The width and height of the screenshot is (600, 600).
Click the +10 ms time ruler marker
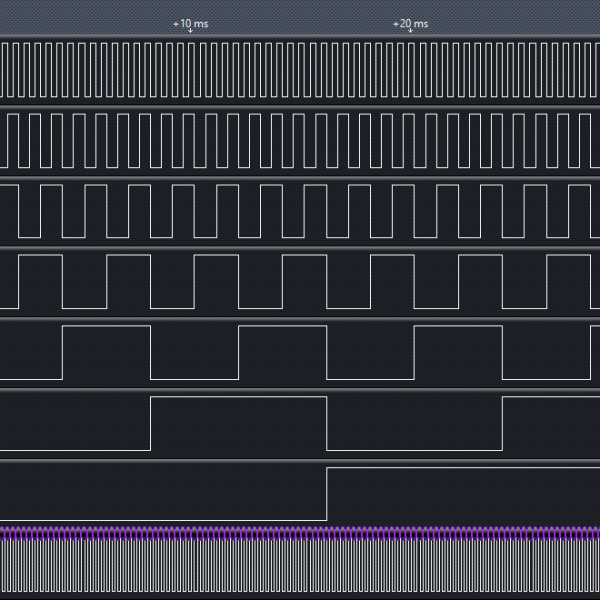[191, 24]
